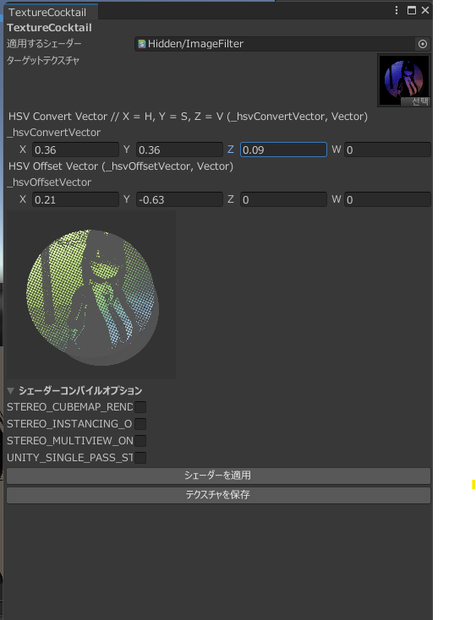Click the Hidden/ImageFilter shader icon

click(142, 44)
